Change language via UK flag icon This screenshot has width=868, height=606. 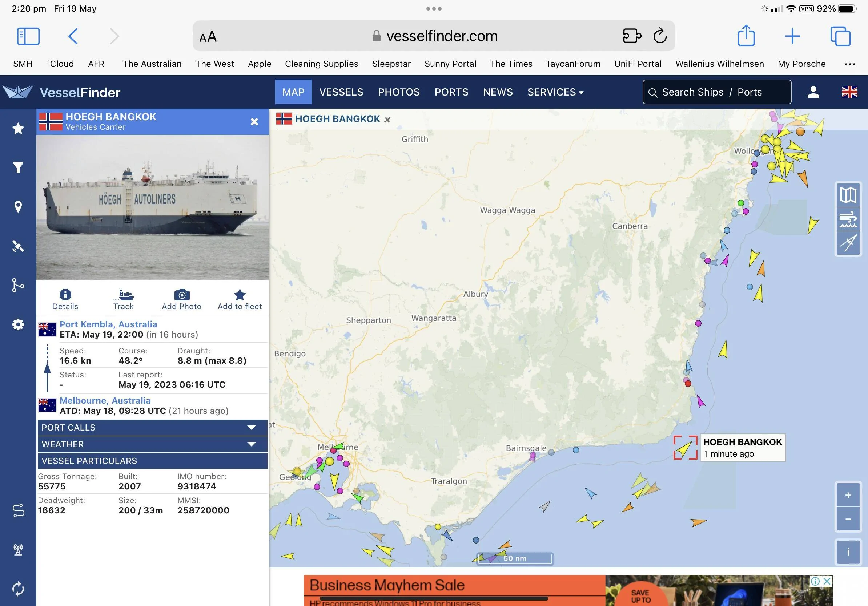pos(849,92)
